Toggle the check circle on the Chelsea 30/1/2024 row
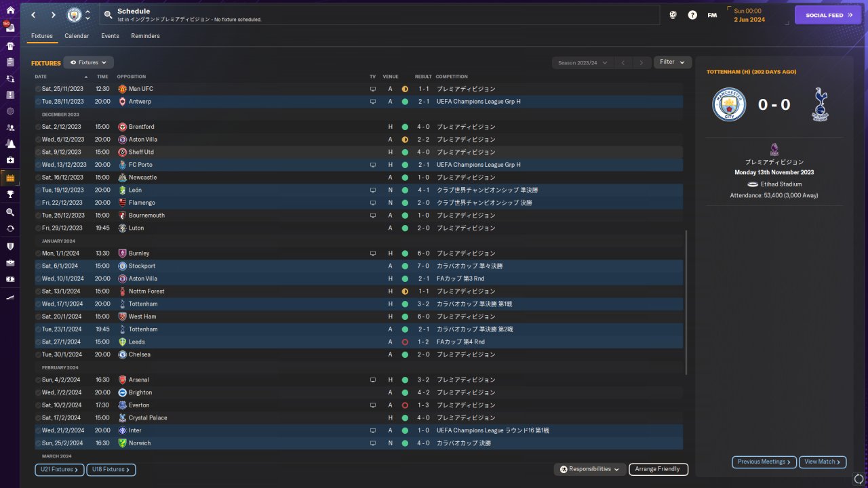The width and height of the screenshot is (868, 488). 38,354
